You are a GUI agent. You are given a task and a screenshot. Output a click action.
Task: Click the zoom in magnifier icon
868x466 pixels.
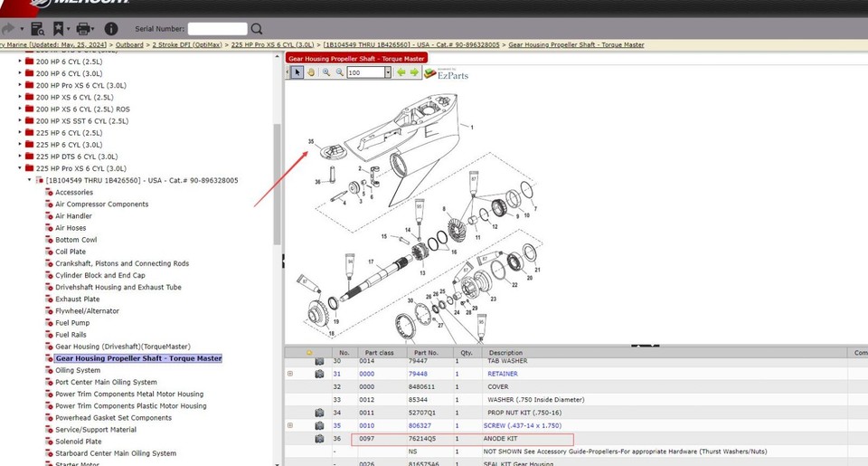[326, 72]
